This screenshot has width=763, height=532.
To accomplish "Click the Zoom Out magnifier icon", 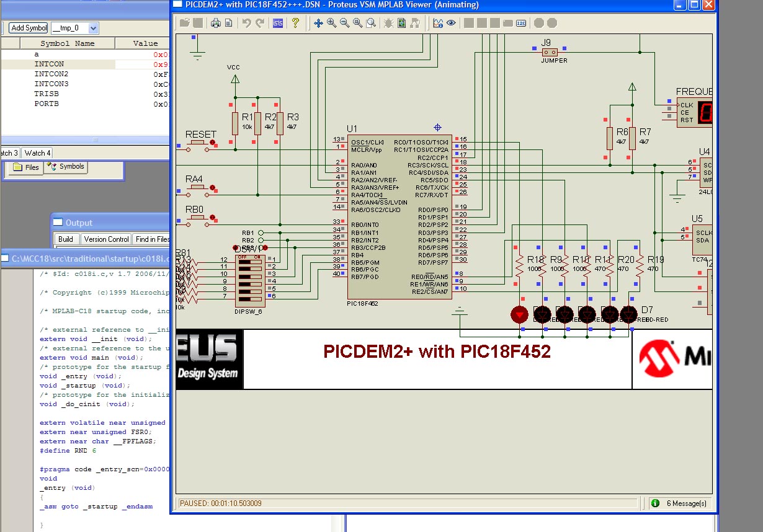I will pyautogui.click(x=345, y=23).
